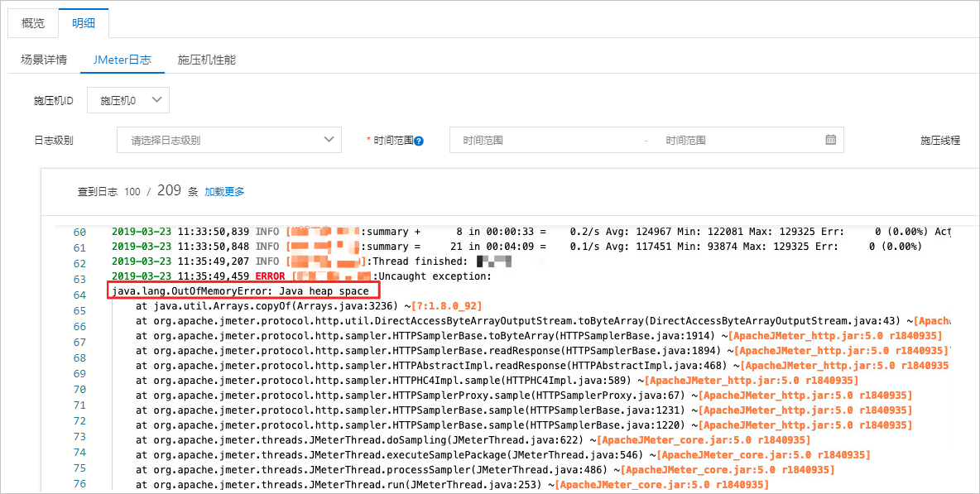Image resolution: width=980 pixels, height=494 pixels.
Task: Expand the 请选择日志级别 dropdown
Action: [229, 140]
